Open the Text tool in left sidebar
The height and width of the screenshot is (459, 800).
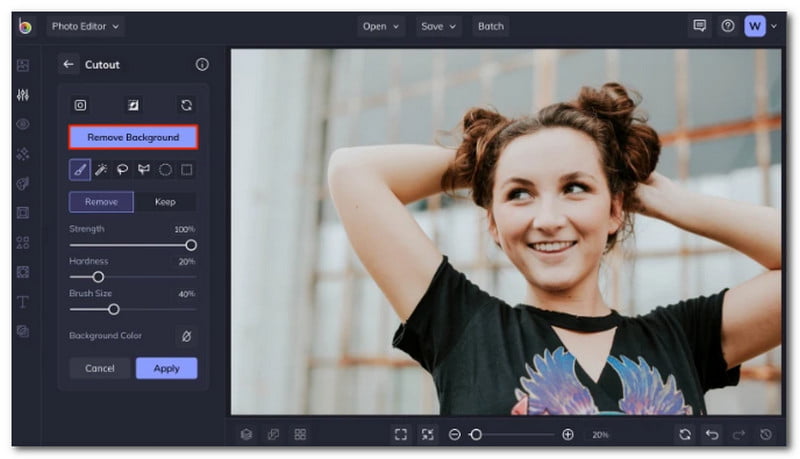[23, 301]
